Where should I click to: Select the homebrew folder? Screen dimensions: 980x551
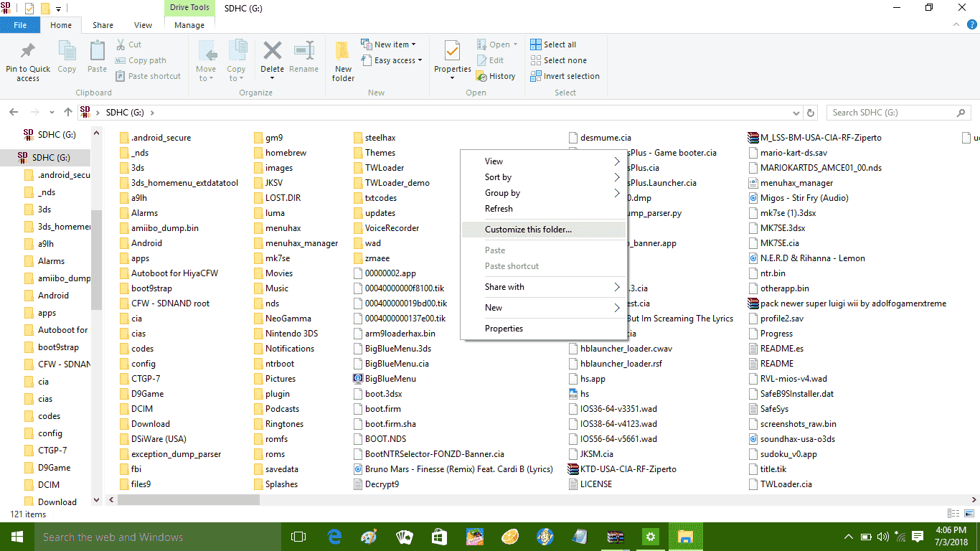click(281, 153)
